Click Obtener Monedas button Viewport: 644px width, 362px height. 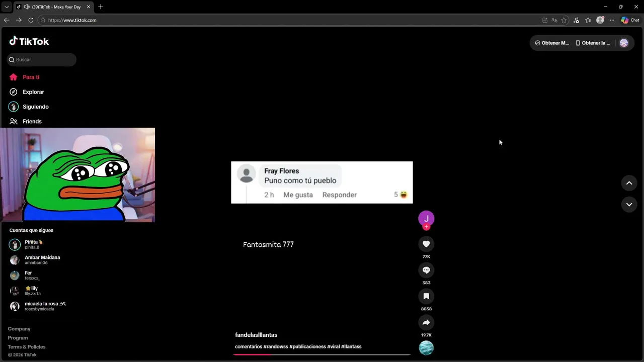552,43
